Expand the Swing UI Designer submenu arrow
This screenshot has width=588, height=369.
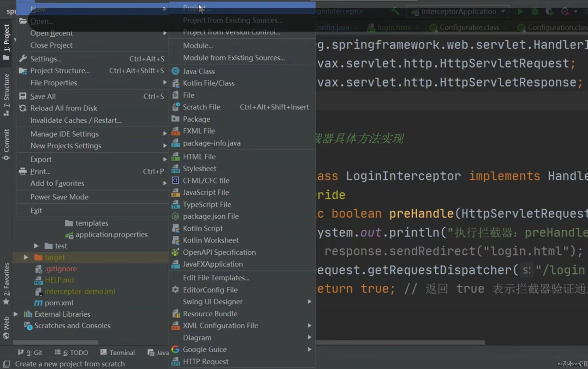(x=310, y=302)
